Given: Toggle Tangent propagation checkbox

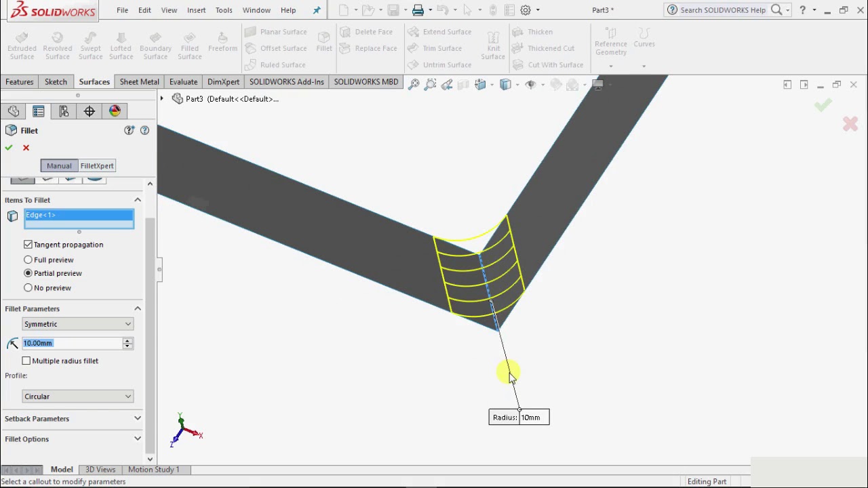Looking at the screenshot, I should [28, 245].
